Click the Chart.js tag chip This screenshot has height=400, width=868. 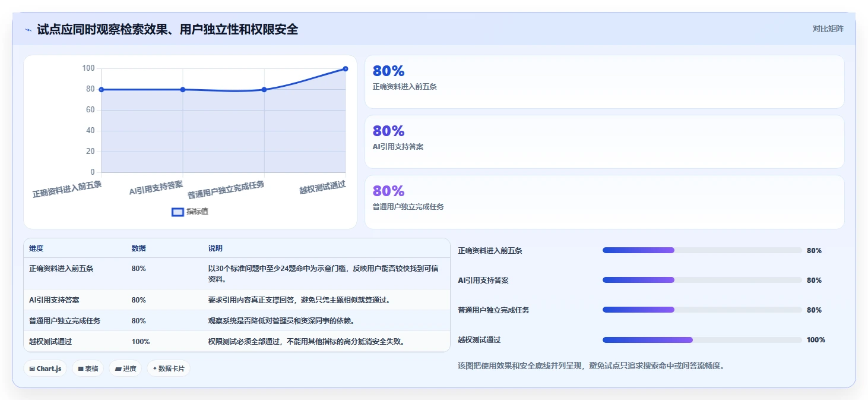[x=46, y=368]
